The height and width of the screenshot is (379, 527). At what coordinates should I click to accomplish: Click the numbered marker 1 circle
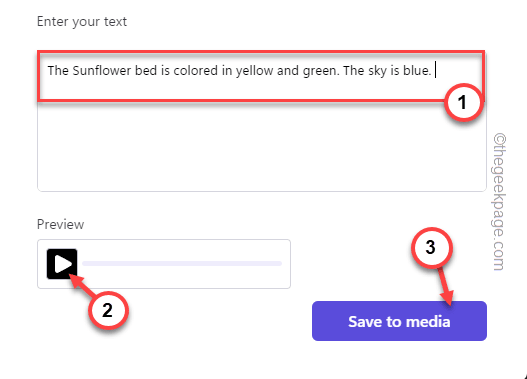click(x=463, y=102)
